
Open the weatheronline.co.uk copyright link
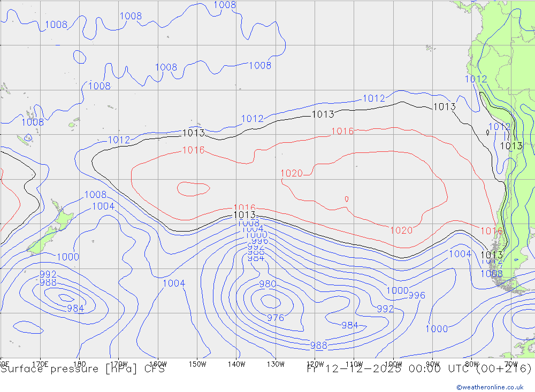[490, 387]
